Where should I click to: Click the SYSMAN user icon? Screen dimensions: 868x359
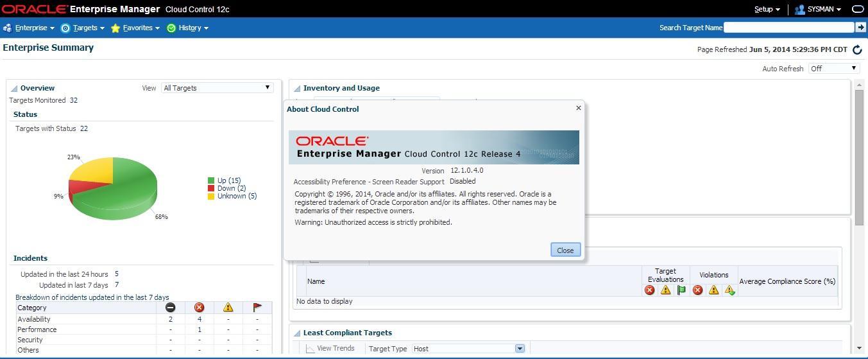pos(799,9)
